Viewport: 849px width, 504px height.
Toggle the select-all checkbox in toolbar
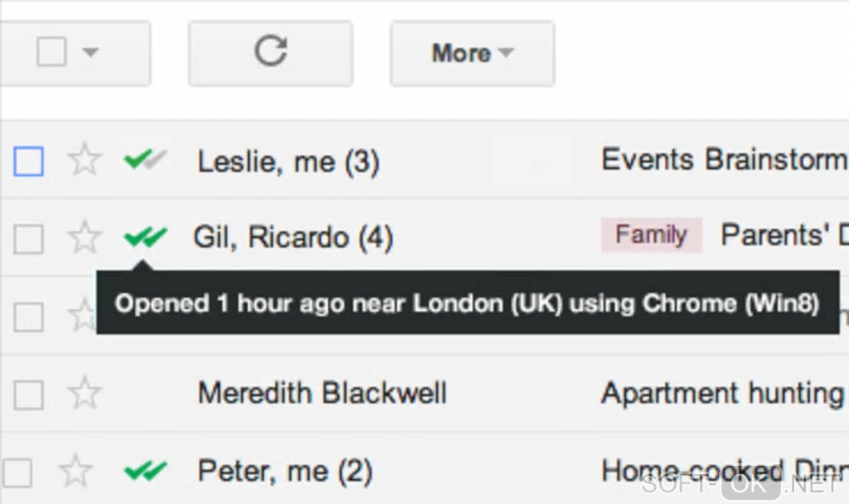point(52,53)
